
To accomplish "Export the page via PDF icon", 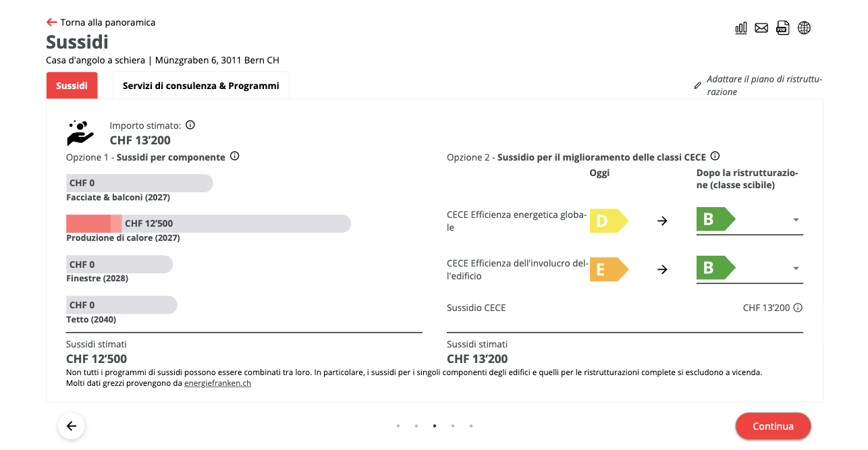I will [782, 28].
